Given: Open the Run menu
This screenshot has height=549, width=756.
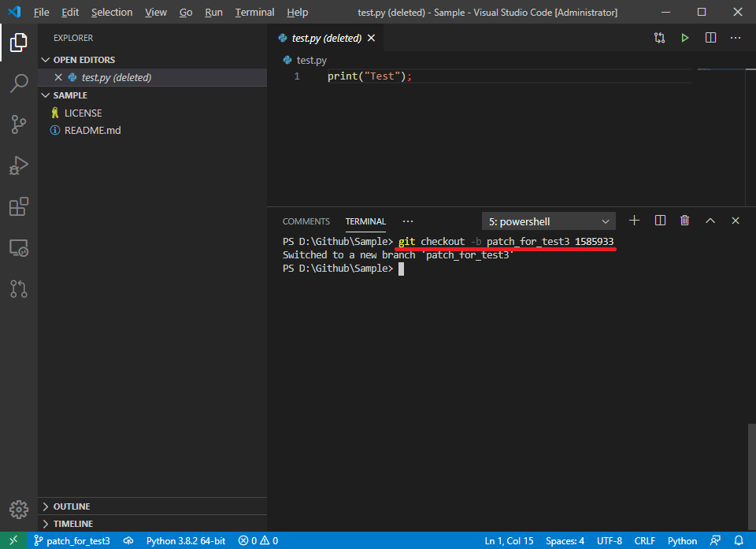Looking at the screenshot, I should click(x=213, y=12).
